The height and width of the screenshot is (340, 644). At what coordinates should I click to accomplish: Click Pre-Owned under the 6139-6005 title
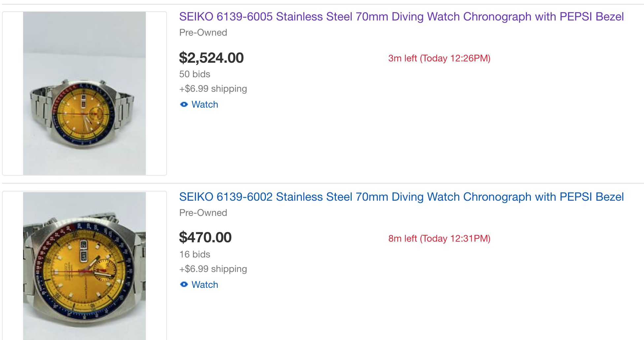(203, 33)
